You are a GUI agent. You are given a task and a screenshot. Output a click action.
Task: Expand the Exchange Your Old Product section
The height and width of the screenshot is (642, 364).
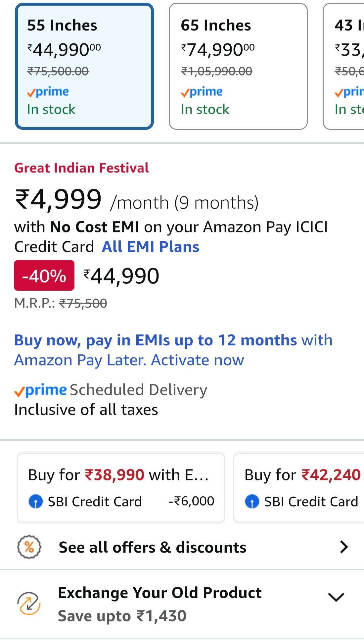coord(336,597)
